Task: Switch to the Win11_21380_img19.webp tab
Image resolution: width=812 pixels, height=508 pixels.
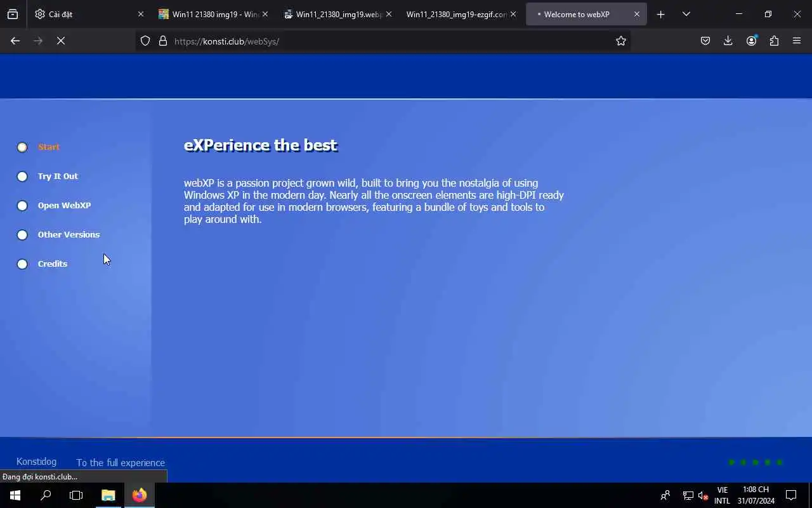Action: pyautogui.click(x=338, y=14)
